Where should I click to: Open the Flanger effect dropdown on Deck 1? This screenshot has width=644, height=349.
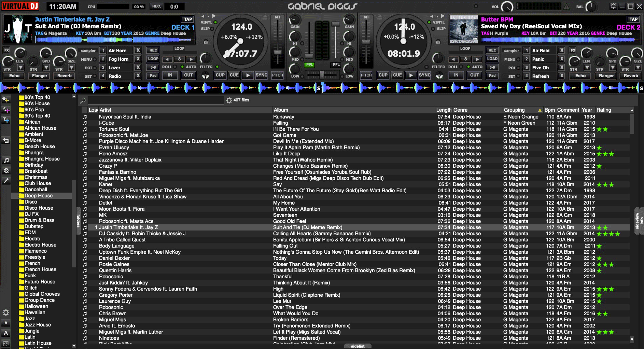pyautogui.click(x=46, y=68)
